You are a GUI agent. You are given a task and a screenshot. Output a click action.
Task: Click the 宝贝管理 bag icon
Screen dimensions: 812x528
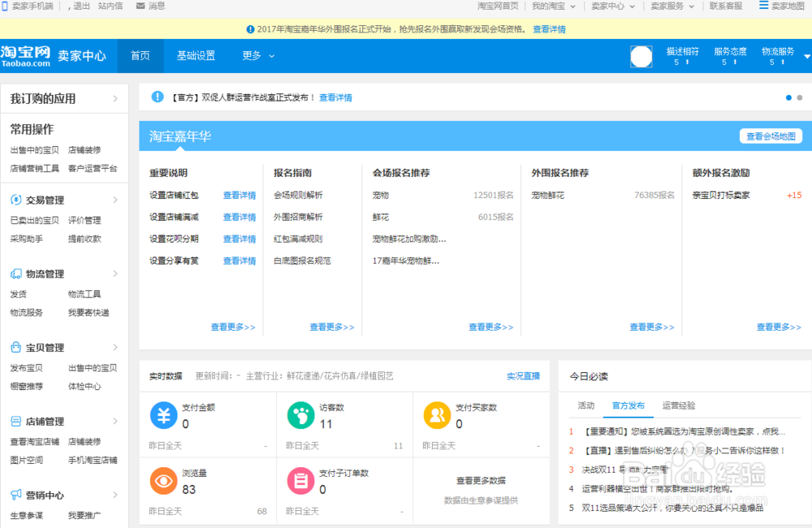pyautogui.click(x=16, y=347)
